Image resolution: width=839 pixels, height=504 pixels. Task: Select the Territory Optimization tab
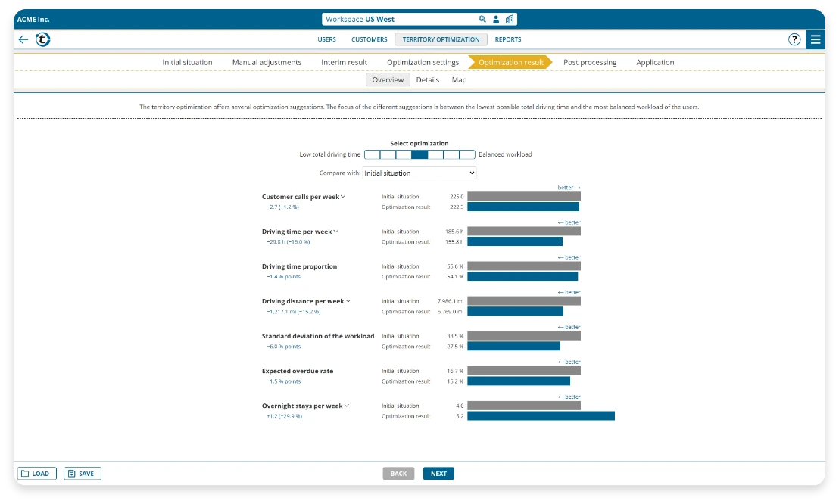(441, 39)
